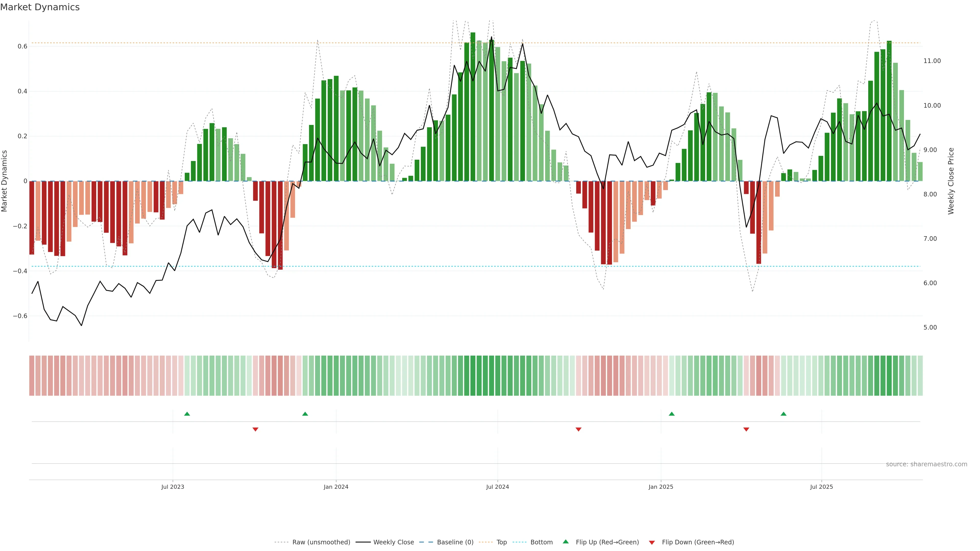Screen dimensions: 980x551
Task: Click the second green flip-up marker near Jan 2024
Action: point(305,414)
